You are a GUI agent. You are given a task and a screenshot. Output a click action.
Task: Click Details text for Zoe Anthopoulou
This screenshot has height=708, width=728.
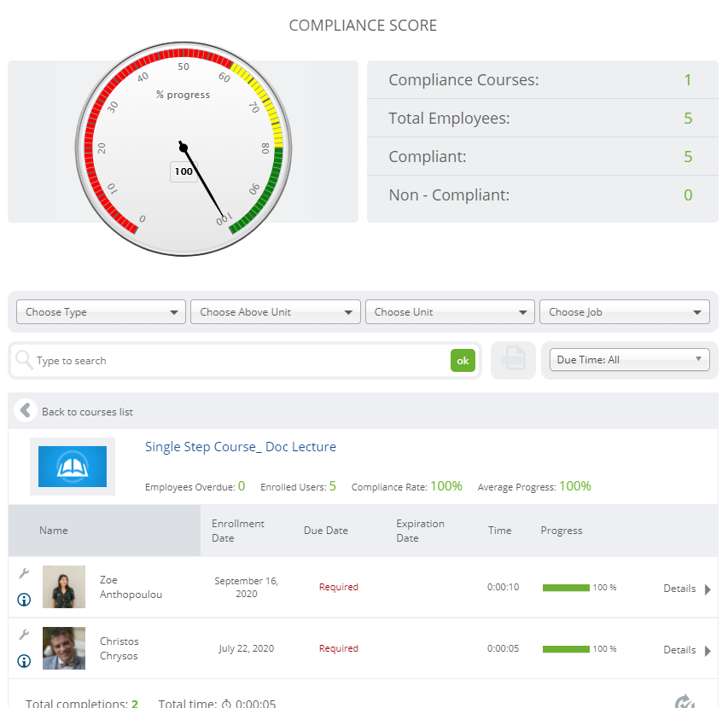coord(679,589)
